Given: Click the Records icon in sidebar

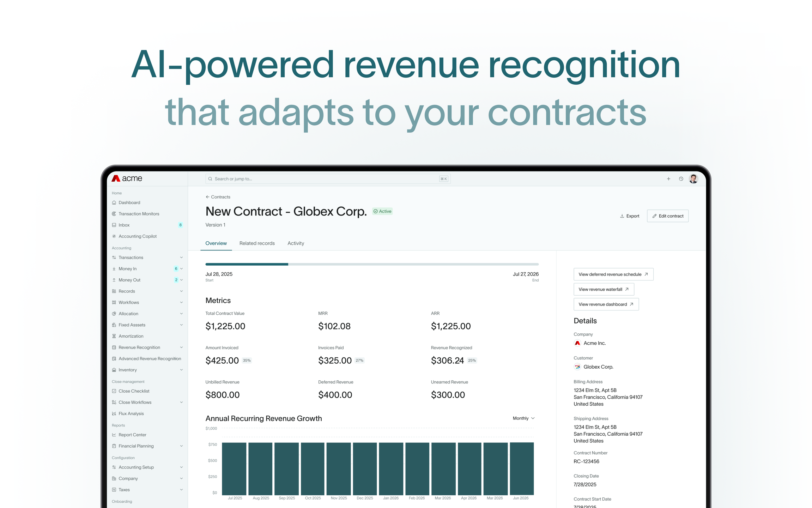Looking at the screenshot, I should coord(114,291).
